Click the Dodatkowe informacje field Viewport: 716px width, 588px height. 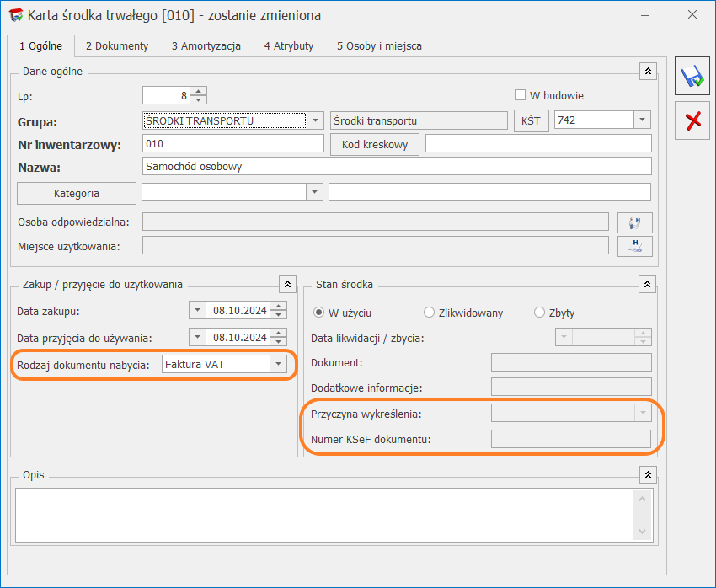point(571,387)
